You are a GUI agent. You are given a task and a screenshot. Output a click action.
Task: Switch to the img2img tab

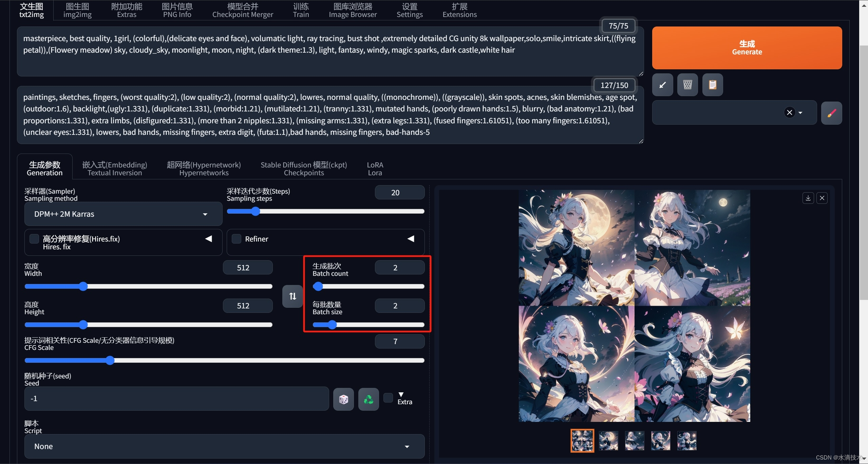pos(77,10)
